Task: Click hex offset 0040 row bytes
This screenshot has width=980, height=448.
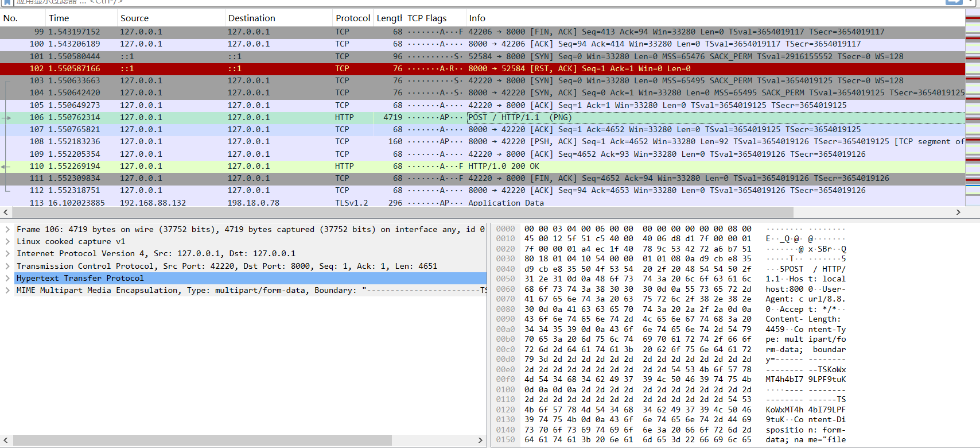Action: (x=637, y=269)
